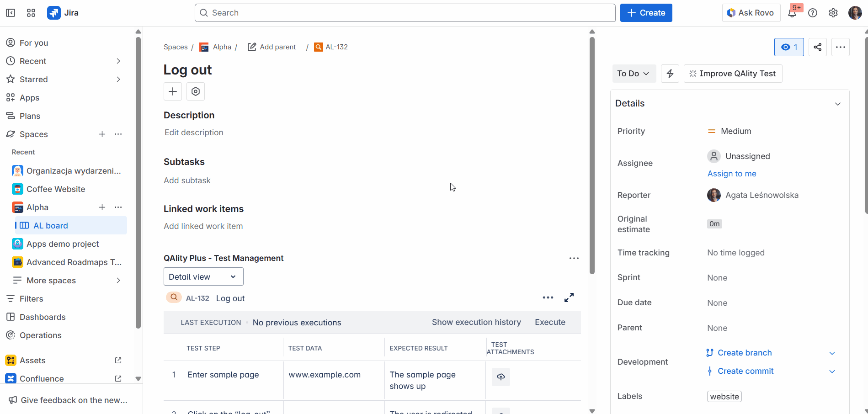
Task: Click the 0m original estimate value
Action: coord(714,224)
